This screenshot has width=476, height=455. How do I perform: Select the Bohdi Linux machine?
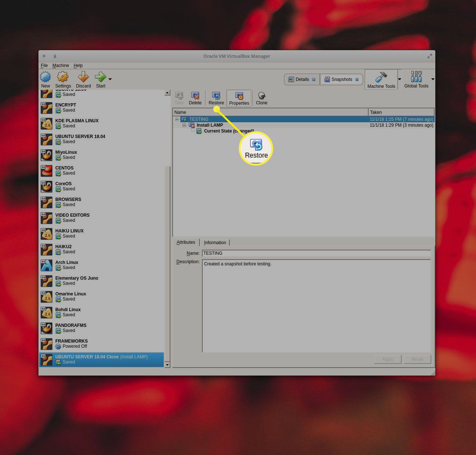pos(102,312)
